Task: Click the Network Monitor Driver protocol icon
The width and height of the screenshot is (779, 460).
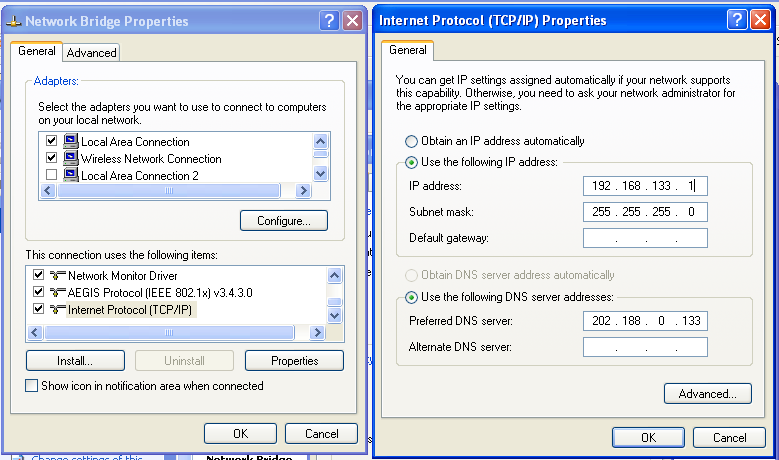Action: [58, 276]
